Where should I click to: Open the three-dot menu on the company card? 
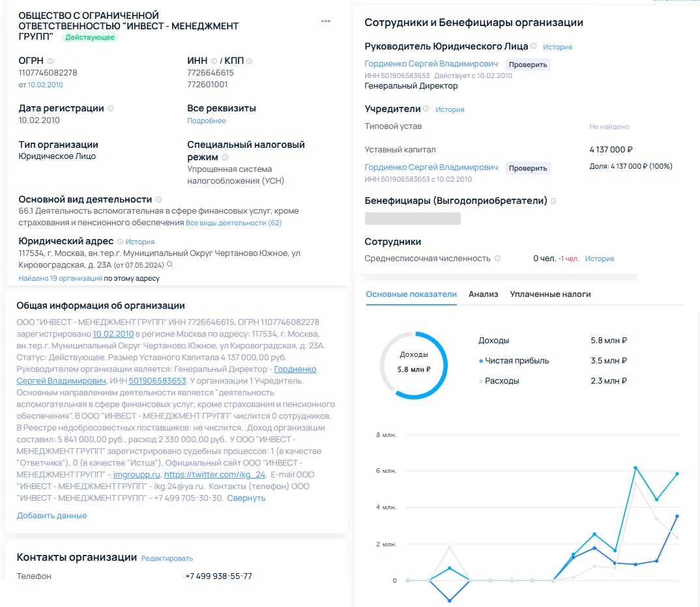pos(326,21)
